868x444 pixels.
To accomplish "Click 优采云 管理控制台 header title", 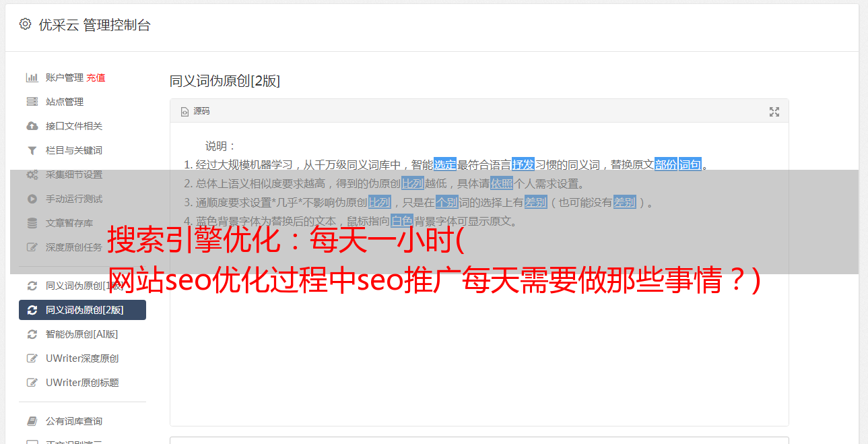I will [95, 26].
